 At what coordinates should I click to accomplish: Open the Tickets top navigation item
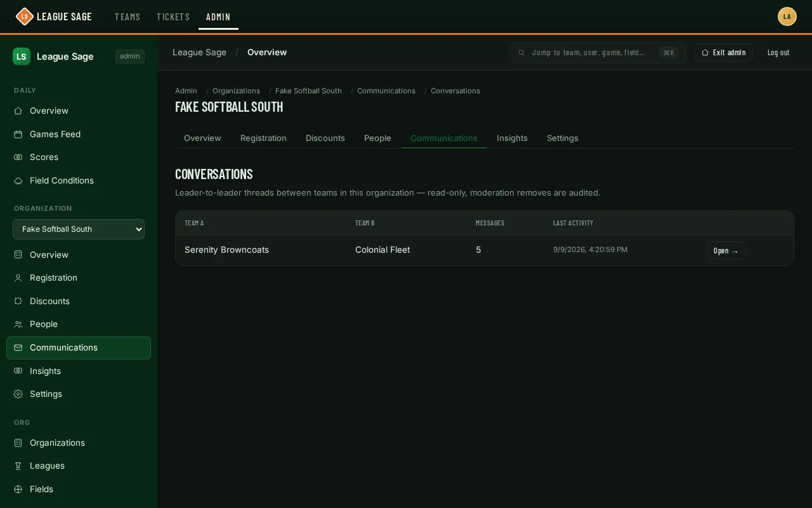coord(173,17)
